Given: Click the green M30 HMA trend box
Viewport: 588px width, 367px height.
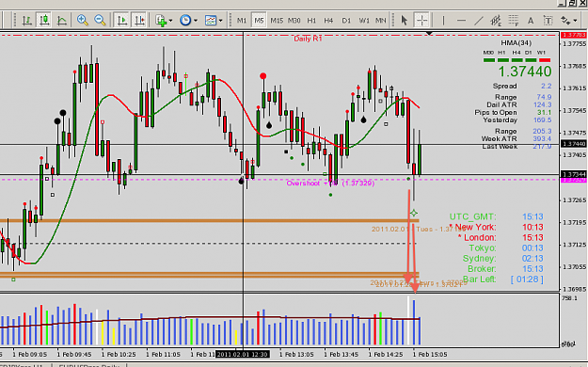Looking at the screenshot, I should pos(489,60).
